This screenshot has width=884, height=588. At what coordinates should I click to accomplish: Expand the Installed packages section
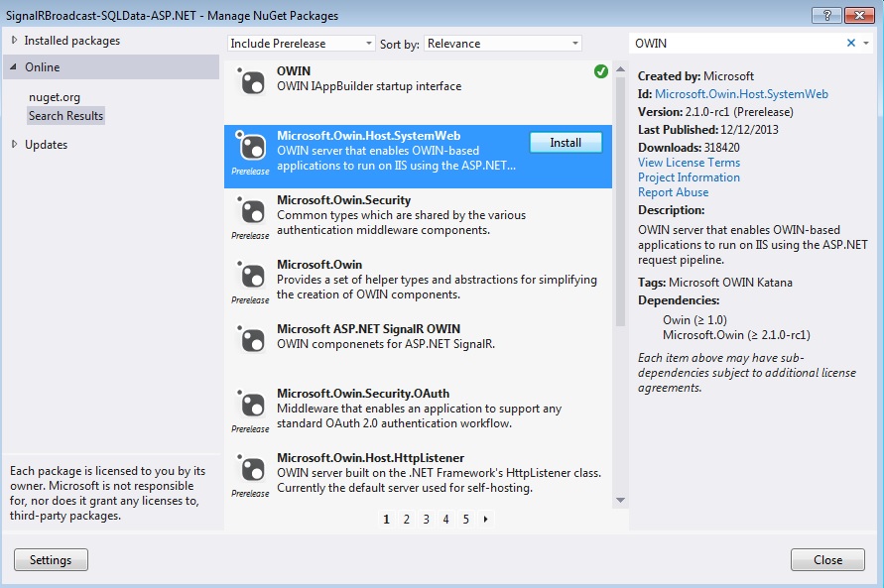point(14,40)
